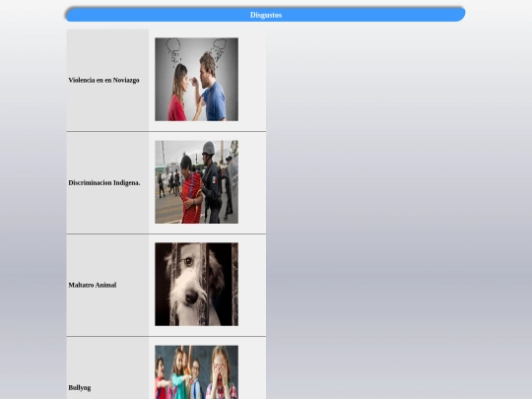Open the arguing couple image
The width and height of the screenshot is (532, 399).
196,80
